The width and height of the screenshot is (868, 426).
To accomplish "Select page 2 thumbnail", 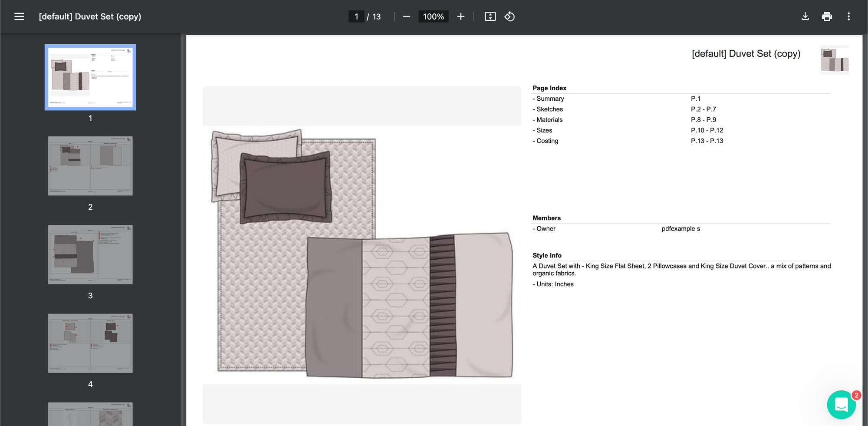I will pyautogui.click(x=90, y=166).
